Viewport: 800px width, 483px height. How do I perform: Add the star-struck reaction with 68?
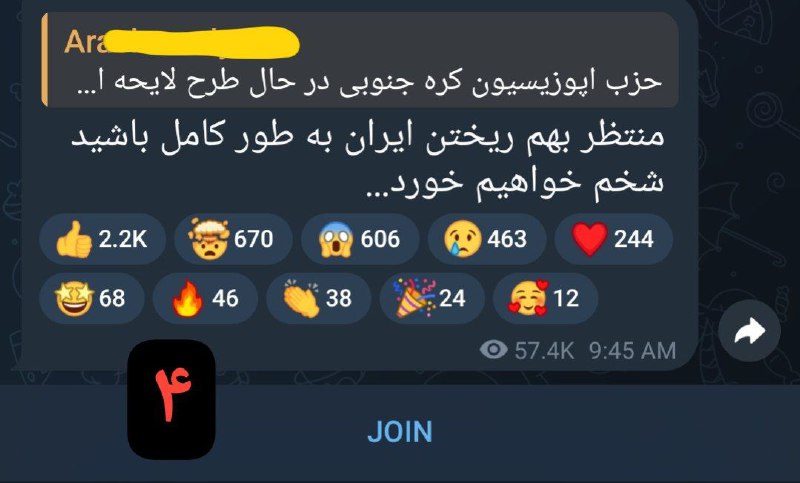pos(92,298)
